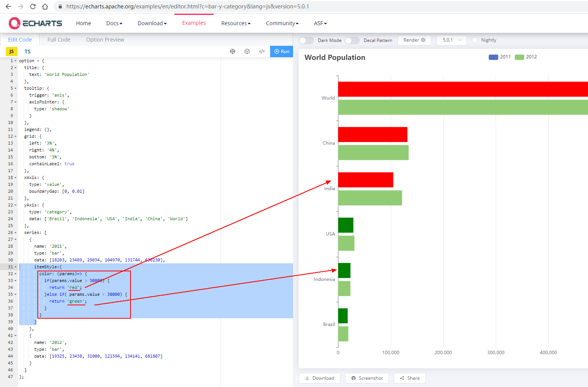588x387 pixels.
Task: Open the Community dropdown
Action: click(282, 23)
